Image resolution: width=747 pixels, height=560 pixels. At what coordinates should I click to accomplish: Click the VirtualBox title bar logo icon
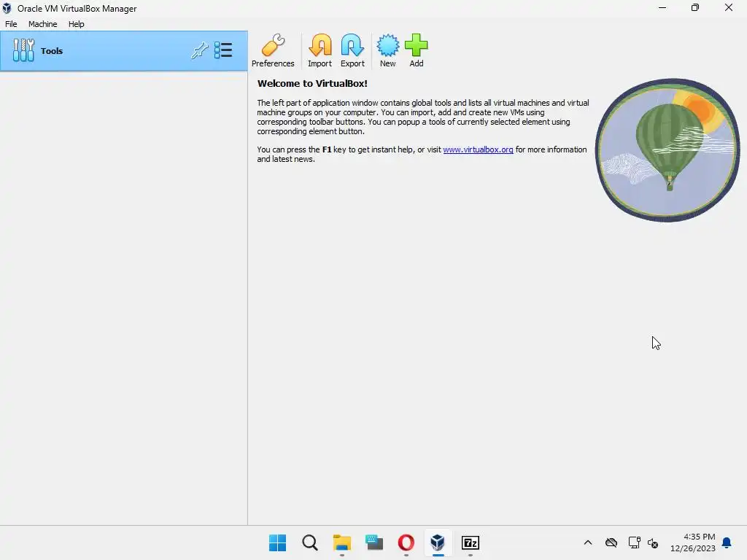(7, 8)
